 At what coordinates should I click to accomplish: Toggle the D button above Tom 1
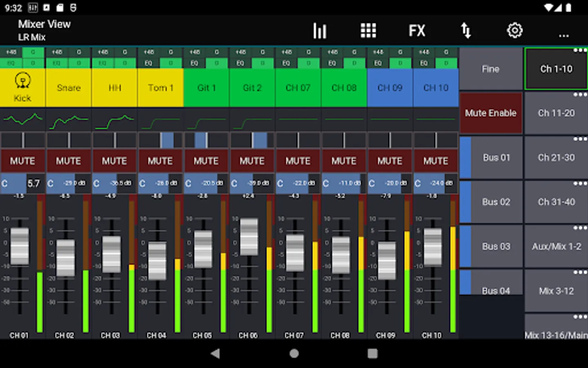click(x=171, y=63)
